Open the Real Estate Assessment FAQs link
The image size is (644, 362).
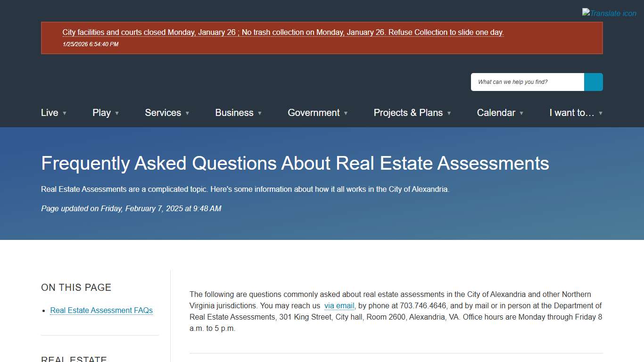point(101,310)
